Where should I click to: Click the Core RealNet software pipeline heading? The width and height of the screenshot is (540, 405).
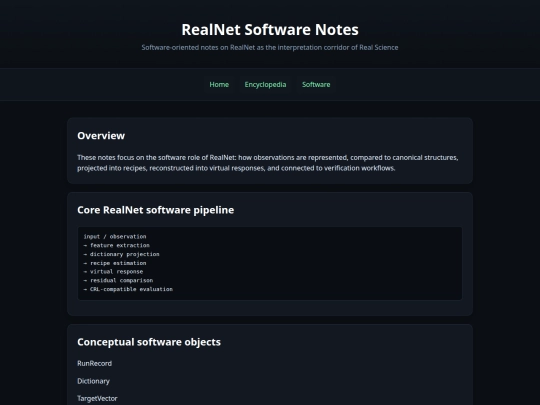[156, 210]
